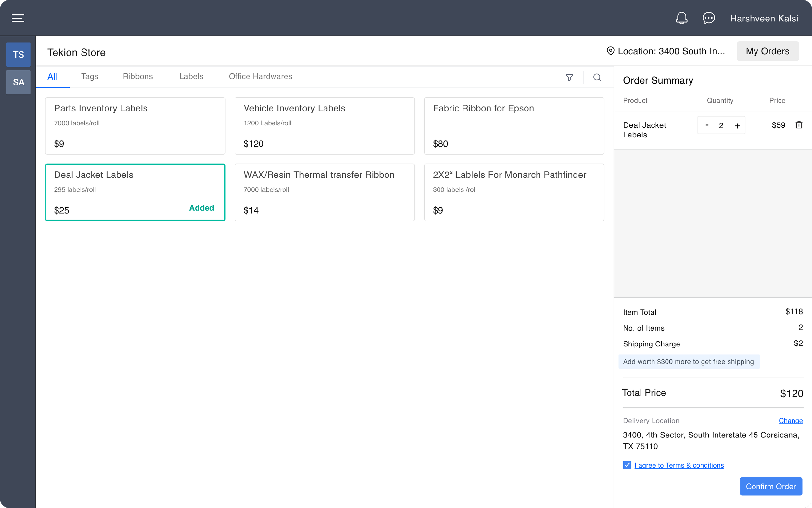
Task: Open the TS sidebar app
Action: point(19,54)
